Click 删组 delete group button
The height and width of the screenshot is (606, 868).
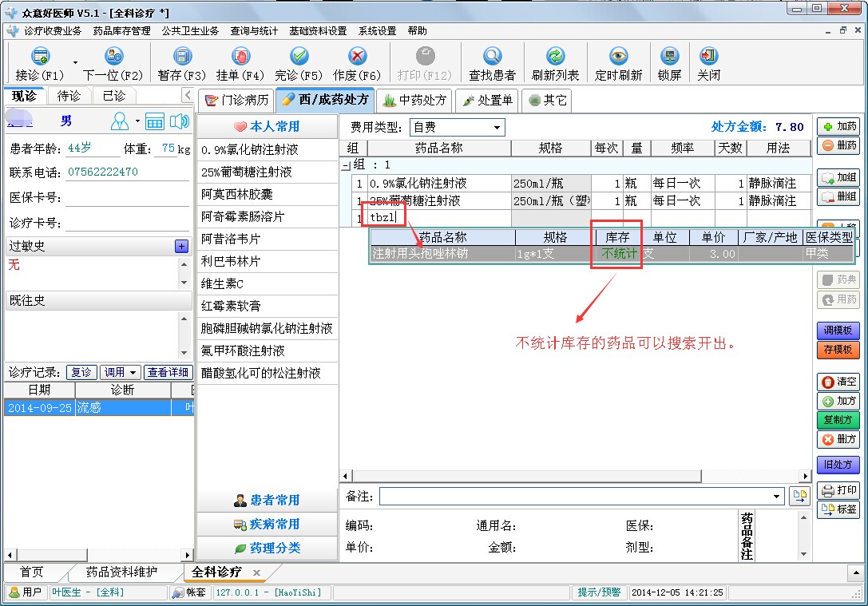[838, 196]
